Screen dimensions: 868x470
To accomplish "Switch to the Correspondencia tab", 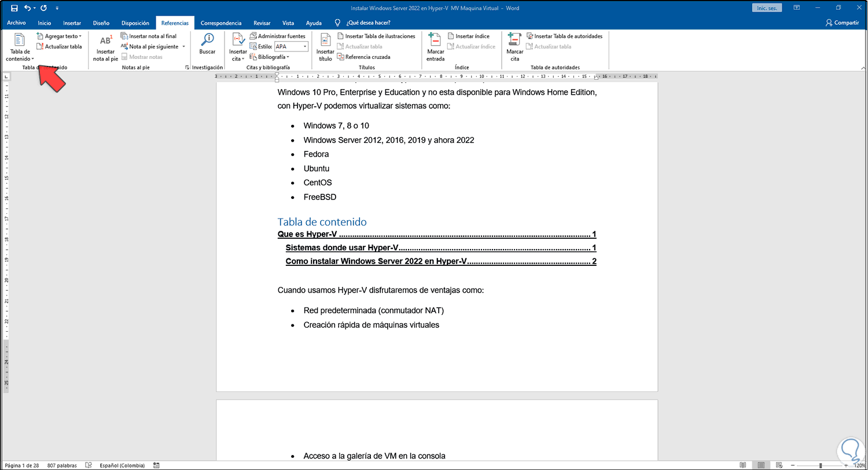I will click(221, 23).
